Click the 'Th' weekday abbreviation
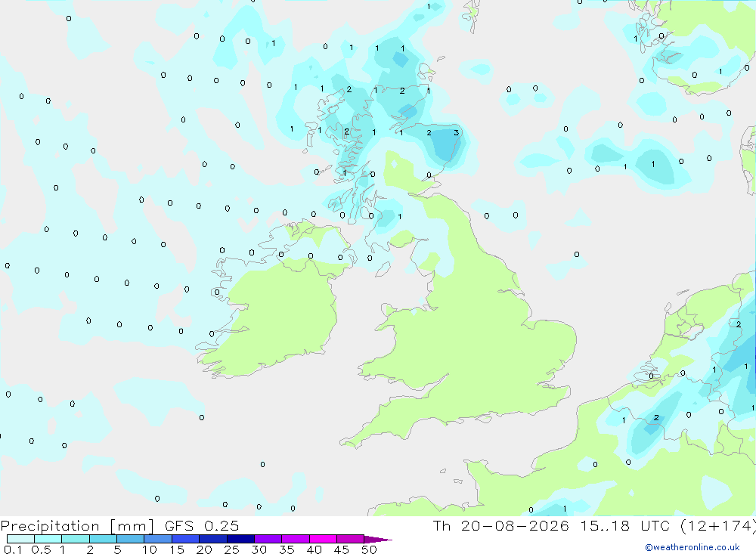 pos(442,525)
